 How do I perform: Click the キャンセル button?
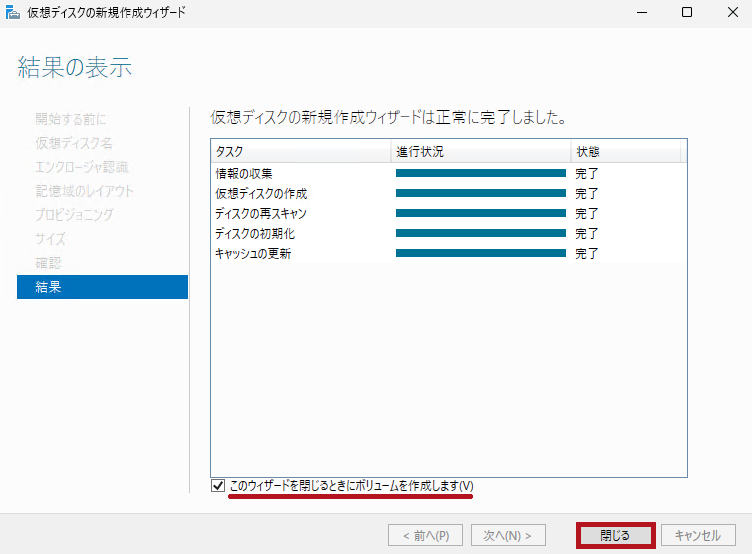(698, 535)
